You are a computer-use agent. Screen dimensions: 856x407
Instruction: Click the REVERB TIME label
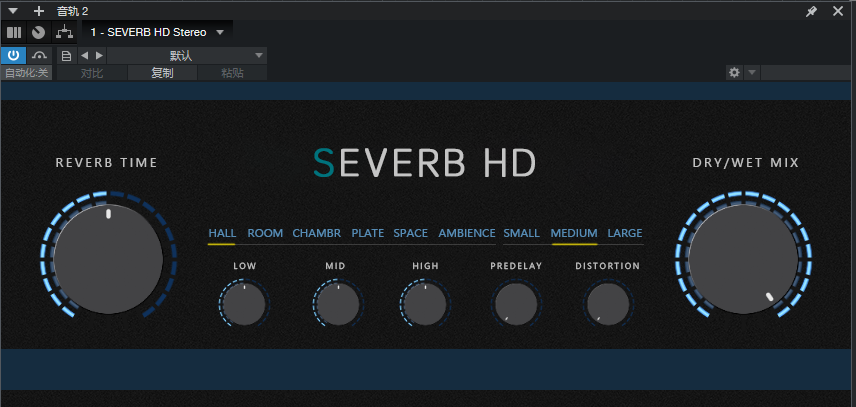tap(106, 163)
